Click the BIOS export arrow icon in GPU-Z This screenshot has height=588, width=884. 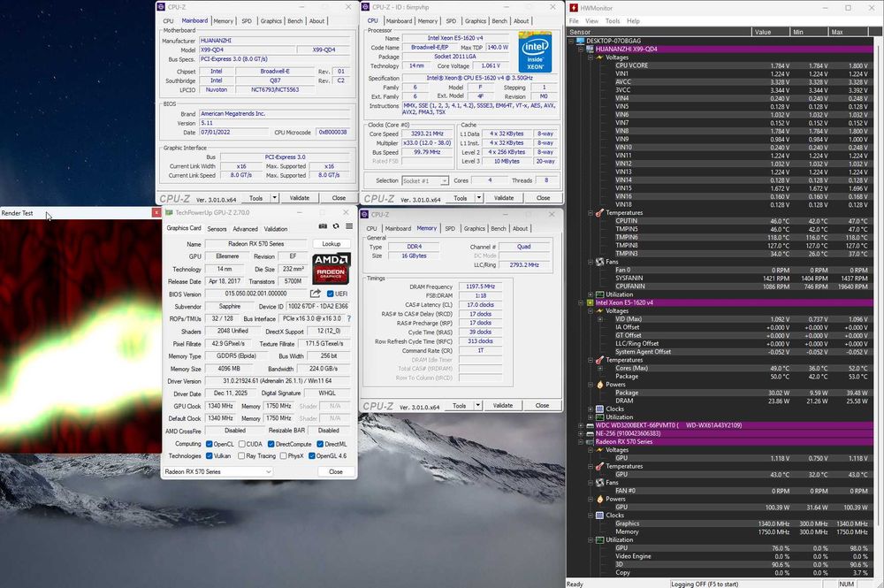click(x=316, y=294)
